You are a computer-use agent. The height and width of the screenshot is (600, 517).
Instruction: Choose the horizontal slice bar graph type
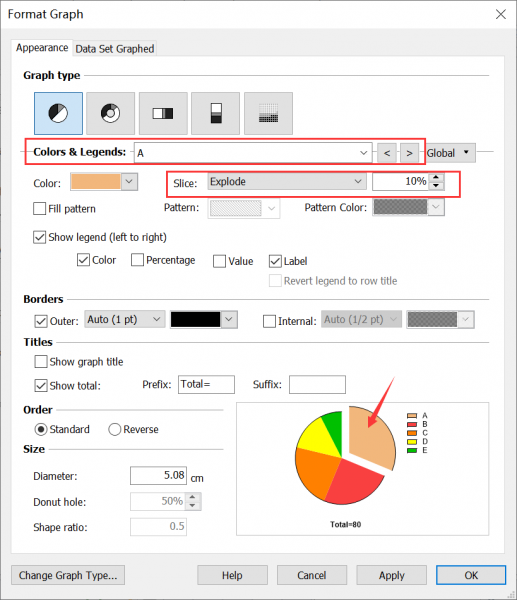tap(163, 113)
